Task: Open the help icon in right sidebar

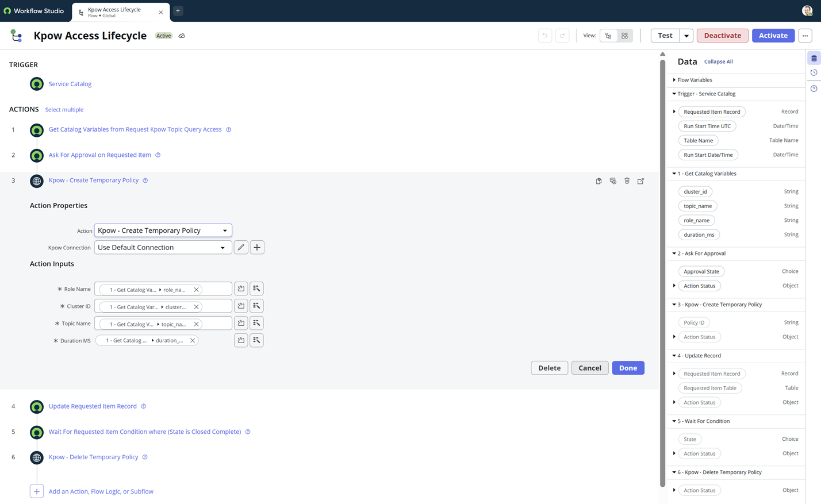Action: point(814,89)
